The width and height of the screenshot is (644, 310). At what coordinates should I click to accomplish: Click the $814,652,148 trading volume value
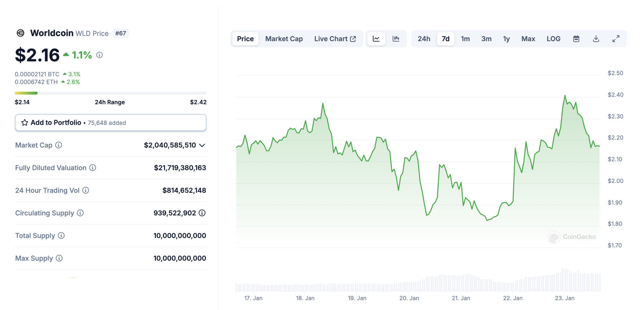[x=184, y=190]
